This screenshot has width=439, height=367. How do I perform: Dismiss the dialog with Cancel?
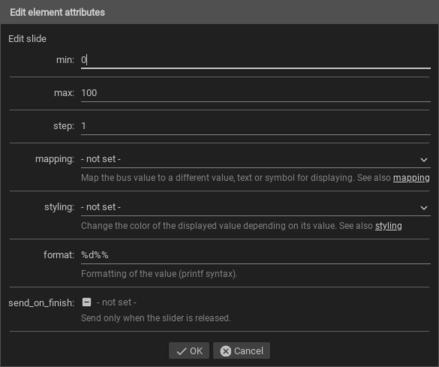click(242, 351)
